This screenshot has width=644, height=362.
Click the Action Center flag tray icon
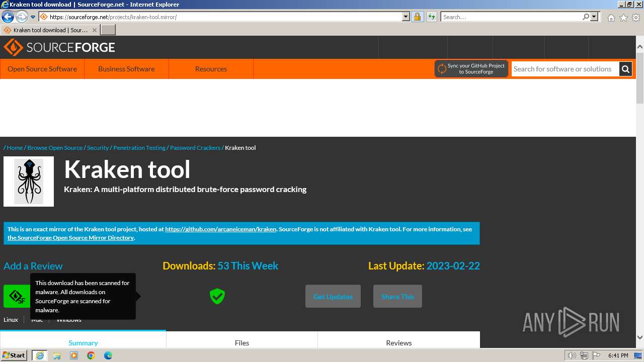pyautogui.click(x=597, y=355)
